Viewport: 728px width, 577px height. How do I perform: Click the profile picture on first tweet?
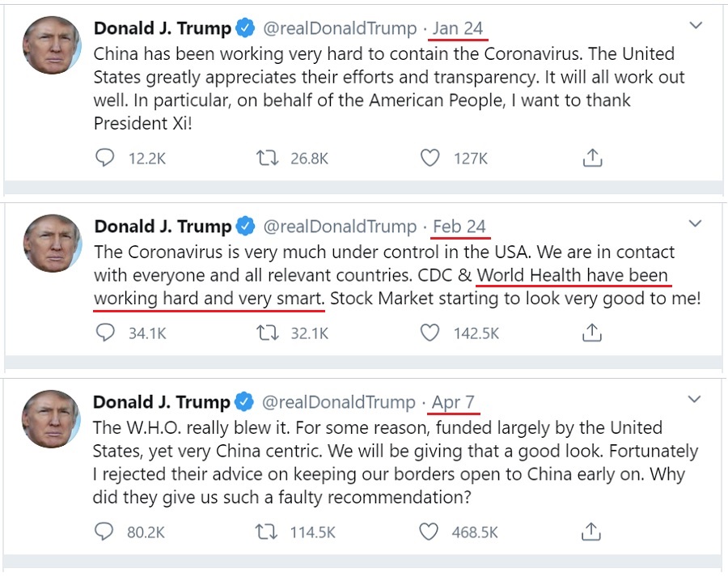52,45
